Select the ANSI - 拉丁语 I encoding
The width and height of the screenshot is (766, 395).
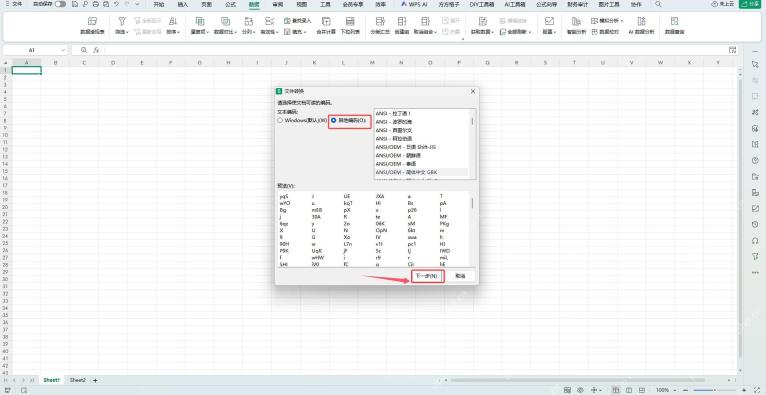pos(421,113)
